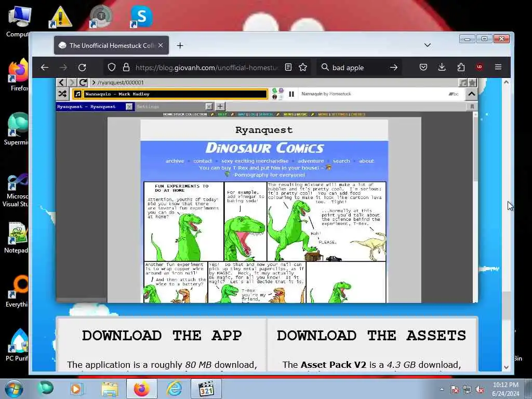This screenshot has width=532, height=399.
Task: Submit search with the arrow button
Action: 394,68
